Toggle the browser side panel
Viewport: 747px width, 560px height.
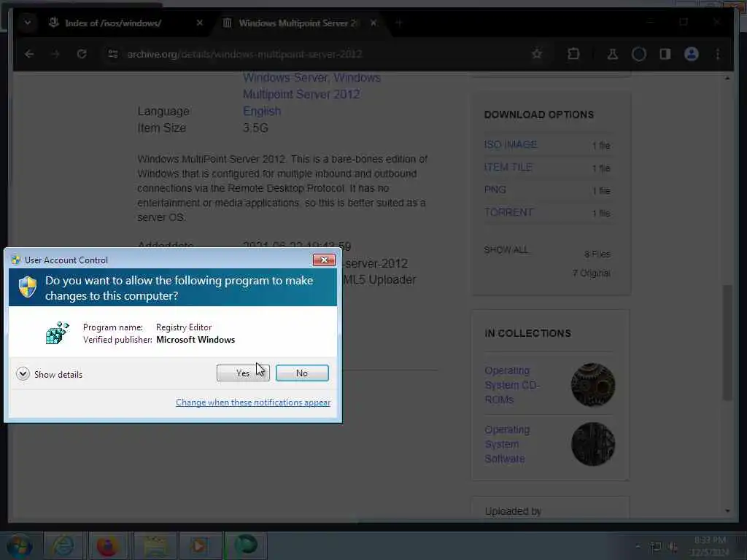point(665,54)
